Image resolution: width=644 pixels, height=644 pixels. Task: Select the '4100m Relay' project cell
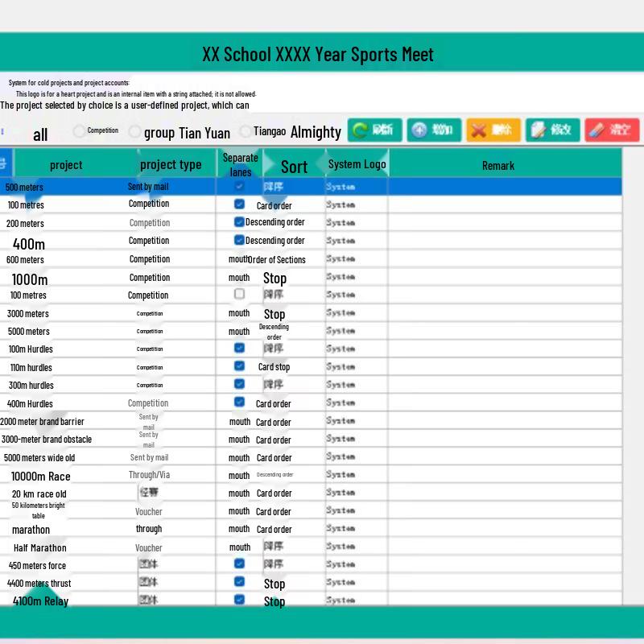coord(41,601)
